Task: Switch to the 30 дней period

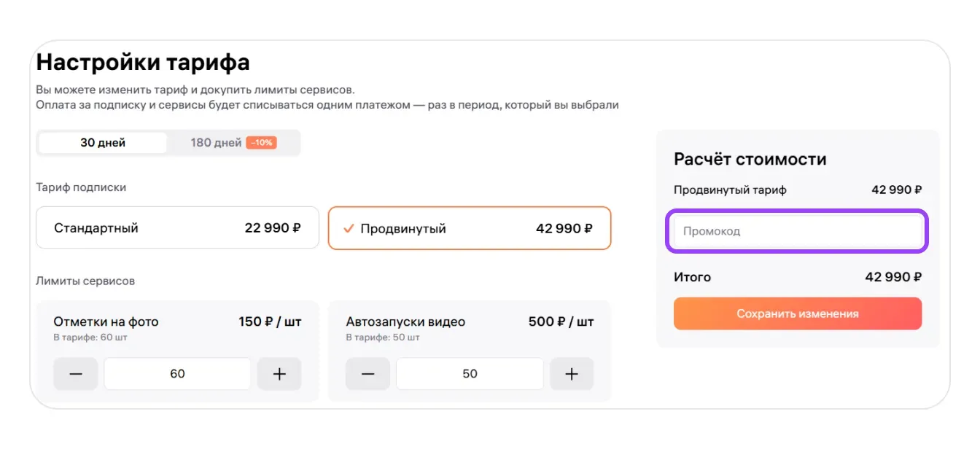Action: [103, 143]
